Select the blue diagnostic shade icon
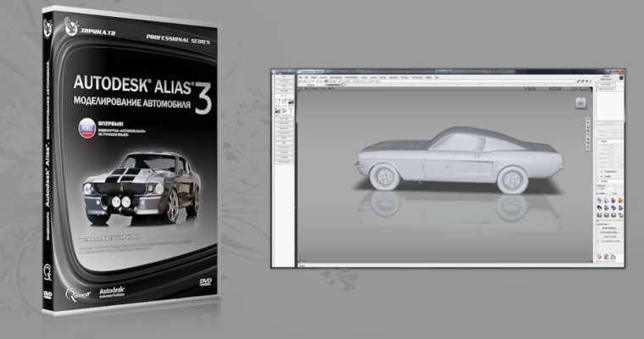The height and width of the screenshot is (339, 644). point(613,208)
